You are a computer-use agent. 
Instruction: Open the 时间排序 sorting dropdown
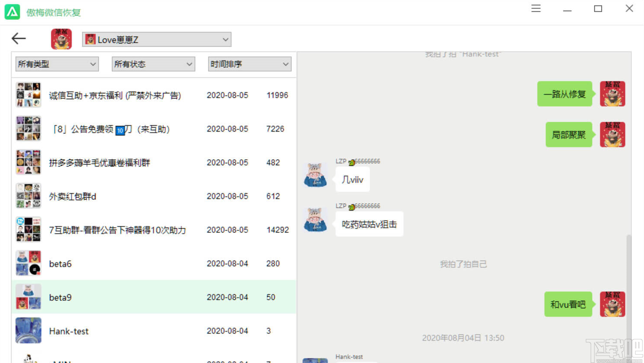point(249,64)
